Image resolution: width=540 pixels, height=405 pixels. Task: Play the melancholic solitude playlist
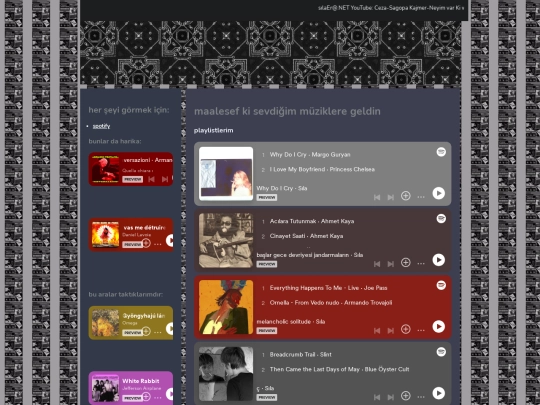coord(438,326)
